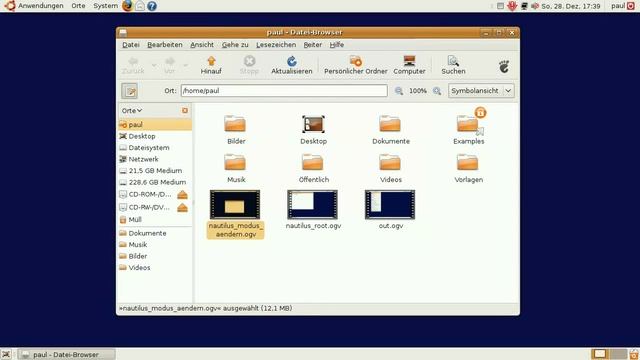Select Desktop in the places sidebar
640x360 pixels.
(155, 136)
